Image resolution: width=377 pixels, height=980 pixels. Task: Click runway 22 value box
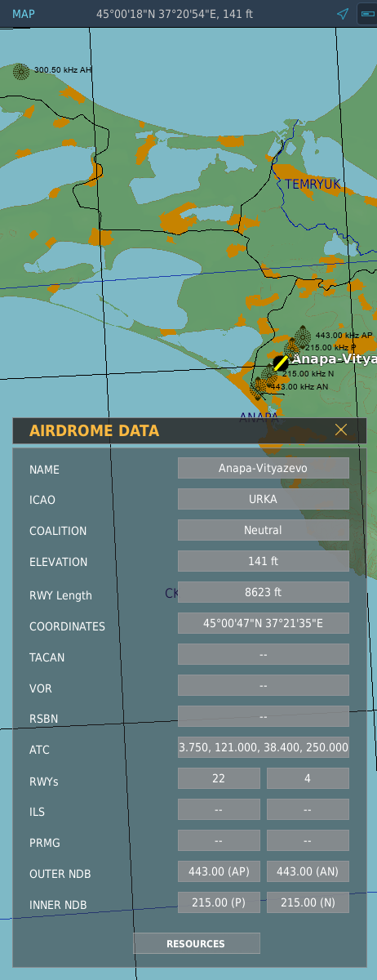(x=219, y=778)
